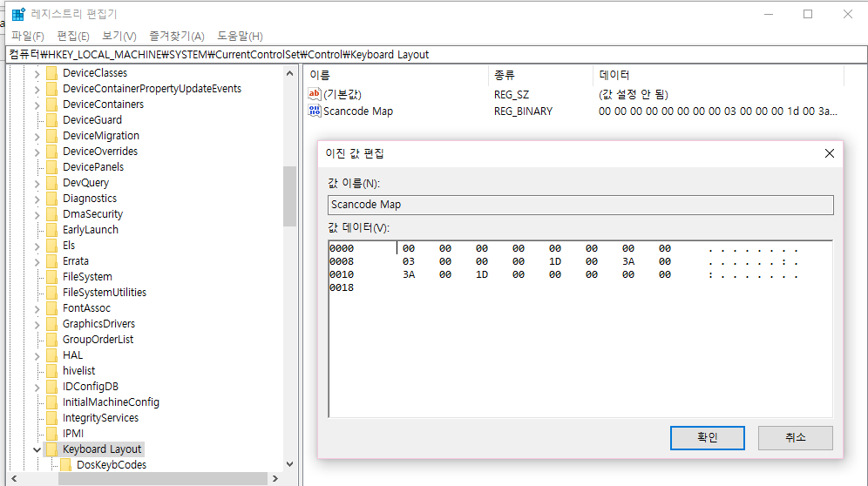The height and width of the screenshot is (486, 868).
Task: Expand the DmaSecurity key
Action: (37, 214)
